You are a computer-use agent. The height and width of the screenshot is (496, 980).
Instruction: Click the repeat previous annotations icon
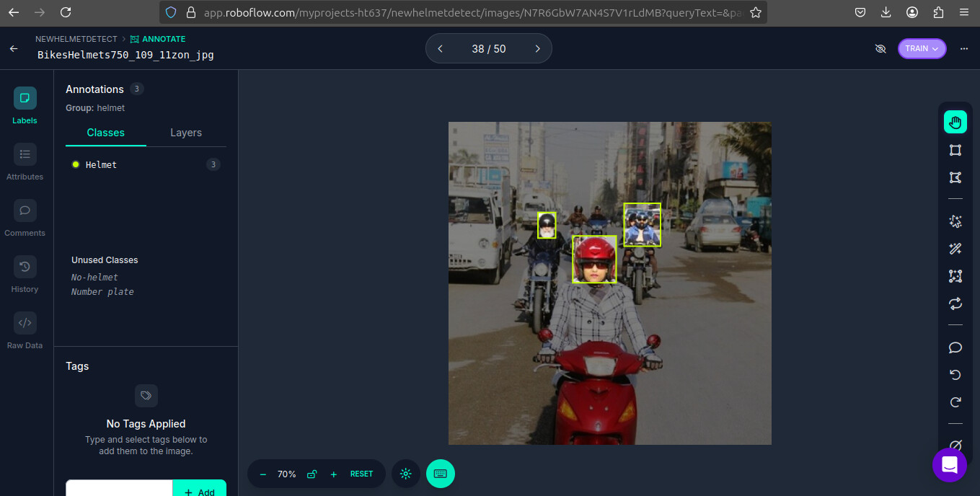coord(955,304)
